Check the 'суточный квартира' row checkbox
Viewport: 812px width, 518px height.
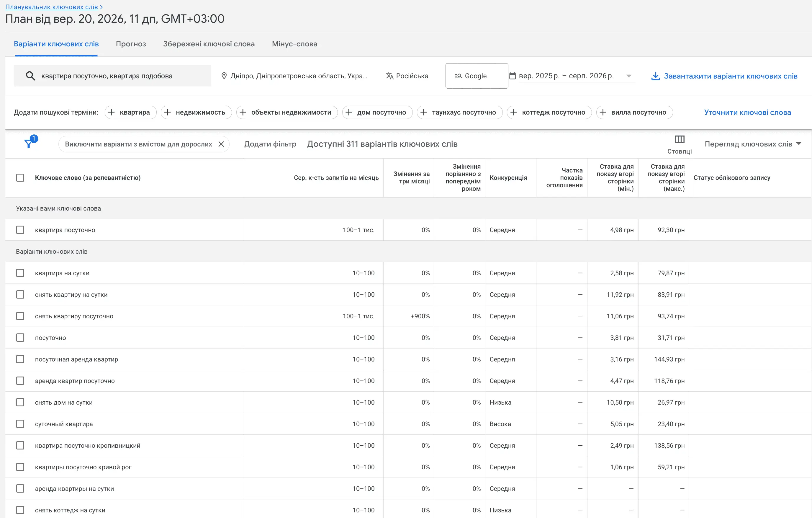(20, 424)
